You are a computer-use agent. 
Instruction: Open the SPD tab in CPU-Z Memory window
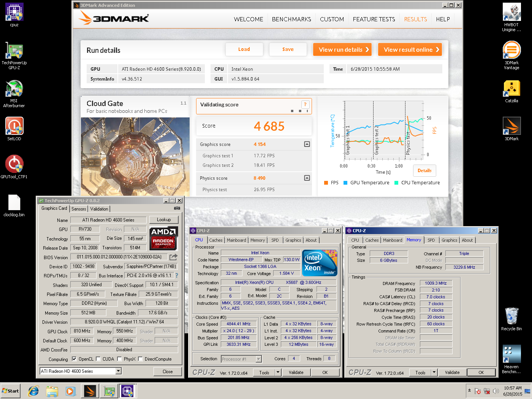point(431,240)
